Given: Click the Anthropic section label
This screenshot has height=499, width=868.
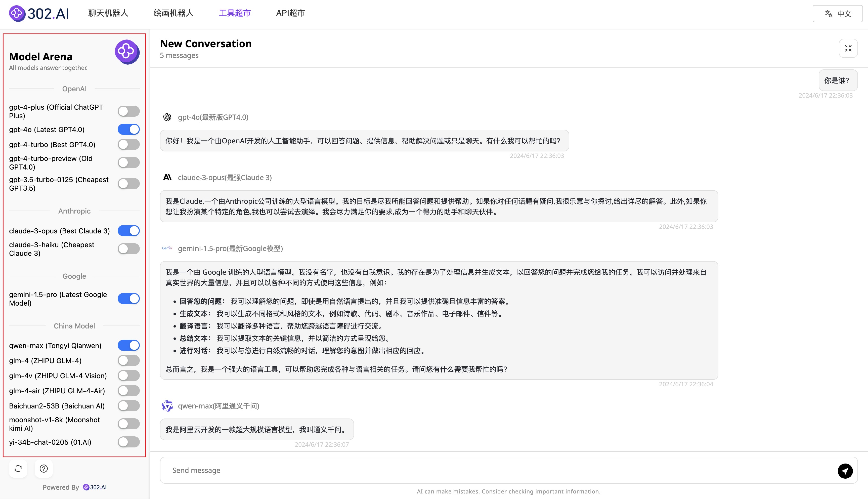Looking at the screenshot, I should 74,211.
